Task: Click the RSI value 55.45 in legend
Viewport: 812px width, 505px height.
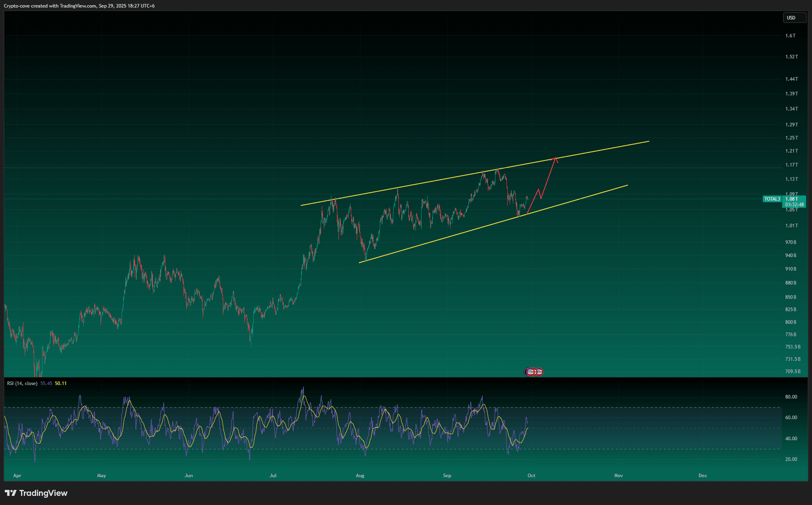Action: click(x=46, y=383)
